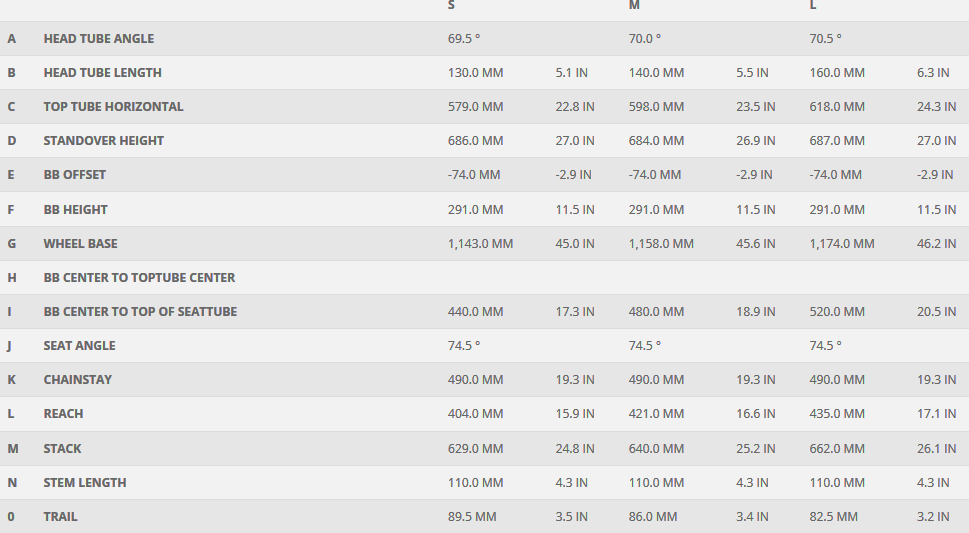Screen dimensions: 969x533
Task: Select the 69.5 ° head tube angle value
Action: pos(464,38)
